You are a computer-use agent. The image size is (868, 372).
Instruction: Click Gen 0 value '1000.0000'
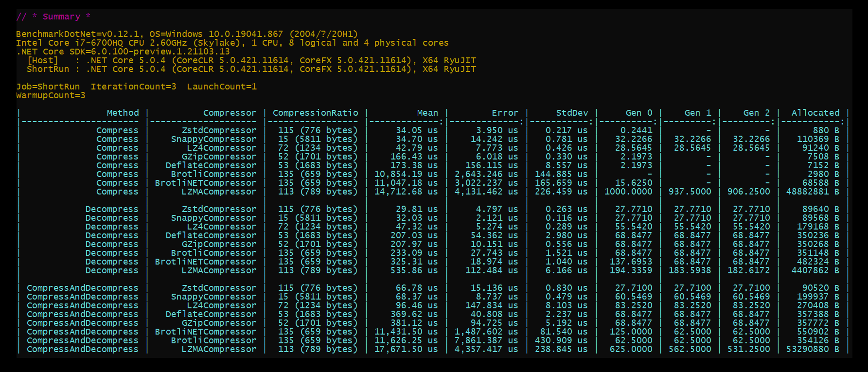(628, 192)
